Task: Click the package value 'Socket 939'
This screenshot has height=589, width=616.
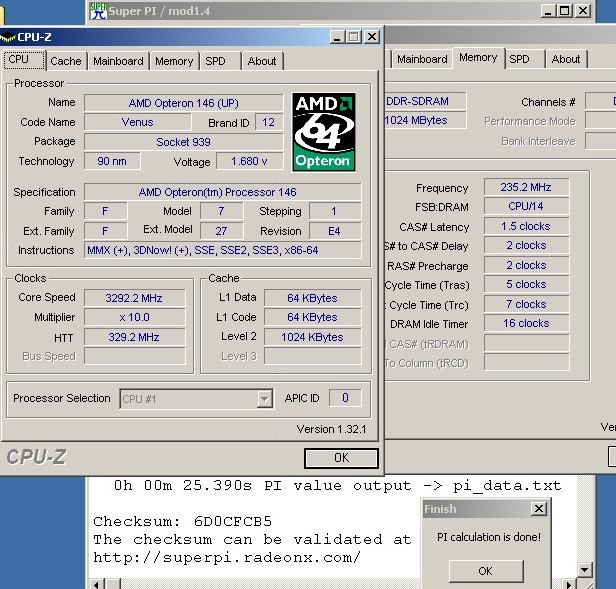Action: [183, 142]
